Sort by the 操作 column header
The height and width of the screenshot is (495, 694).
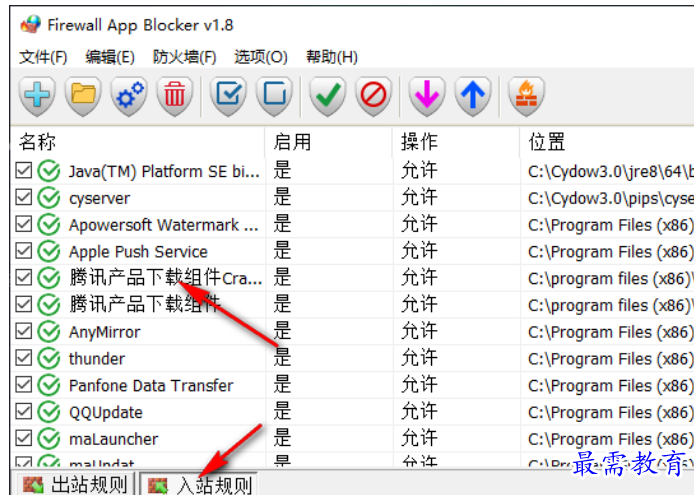(x=456, y=143)
